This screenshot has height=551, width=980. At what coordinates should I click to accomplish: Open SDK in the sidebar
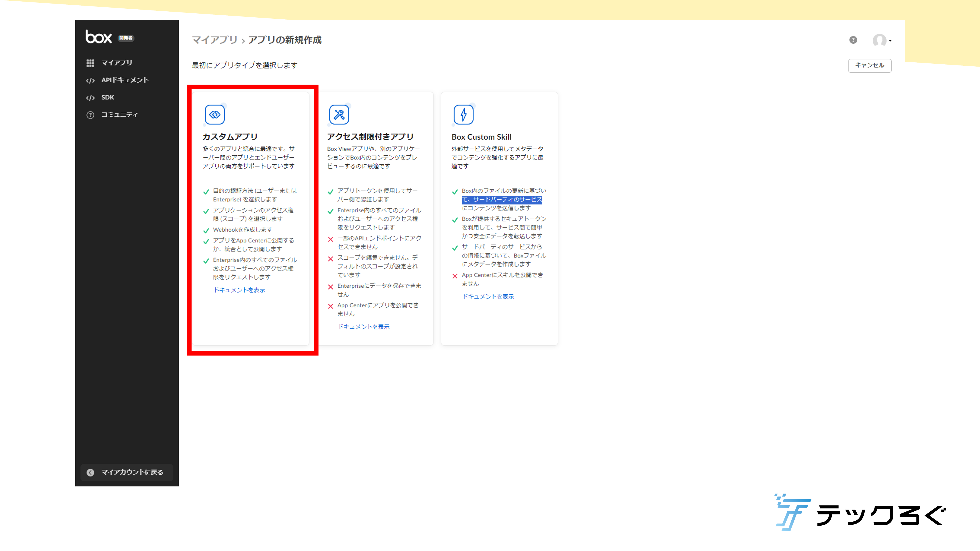click(108, 97)
